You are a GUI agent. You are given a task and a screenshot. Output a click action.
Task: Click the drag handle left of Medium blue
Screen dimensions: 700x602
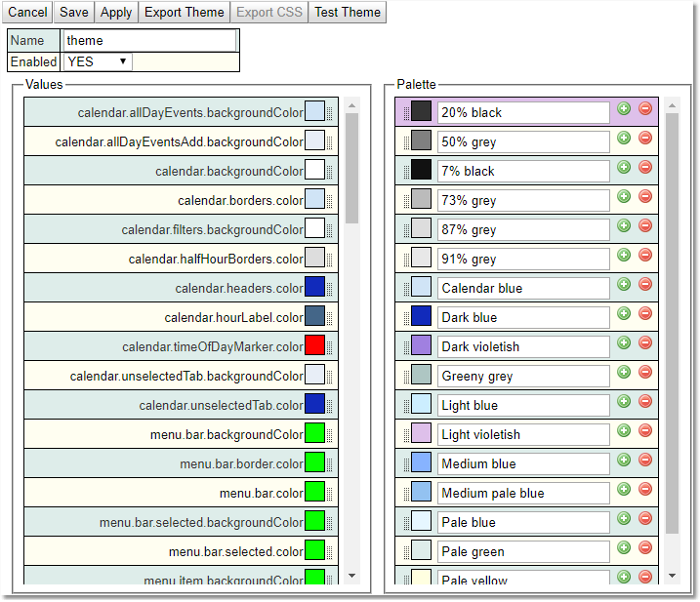click(403, 464)
